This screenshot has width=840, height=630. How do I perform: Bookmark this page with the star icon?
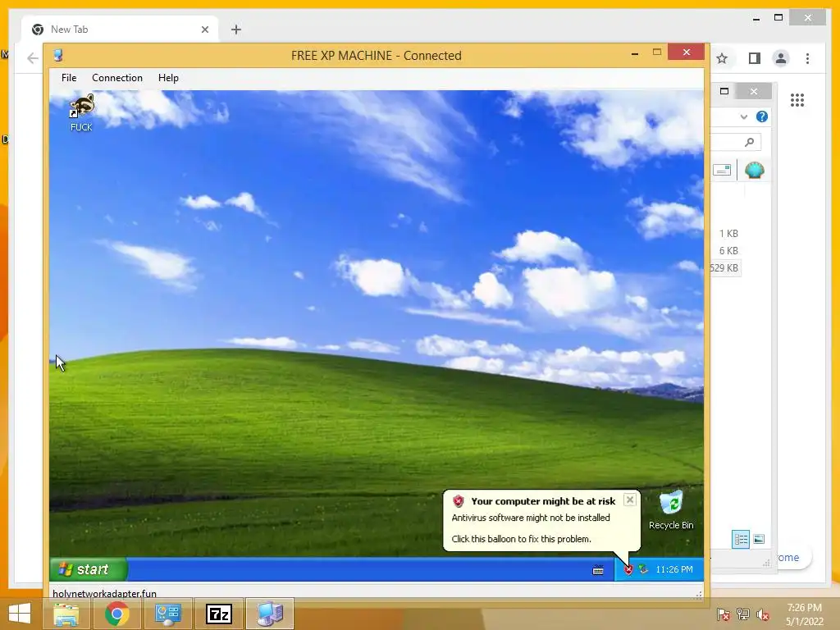click(x=722, y=58)
